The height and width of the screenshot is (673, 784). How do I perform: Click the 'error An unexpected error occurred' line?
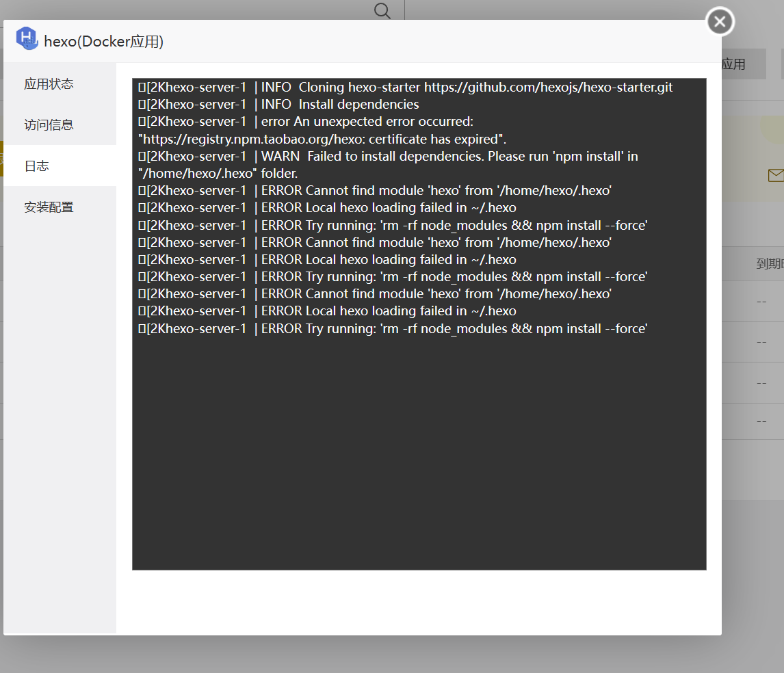pyautogui.click(x=306, y=122)
